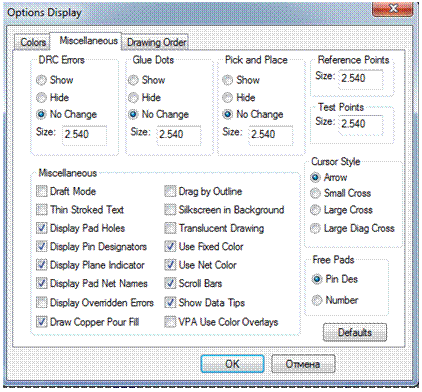Enable Thin Stroked Text checkbox
This screenshot has width=422, height=392.
[x=42, y=210]
